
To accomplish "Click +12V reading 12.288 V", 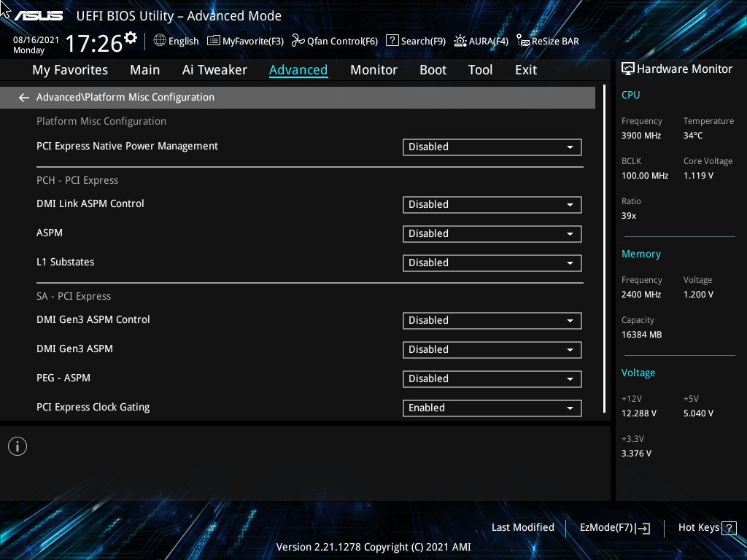I will click(x=639, y=413).
